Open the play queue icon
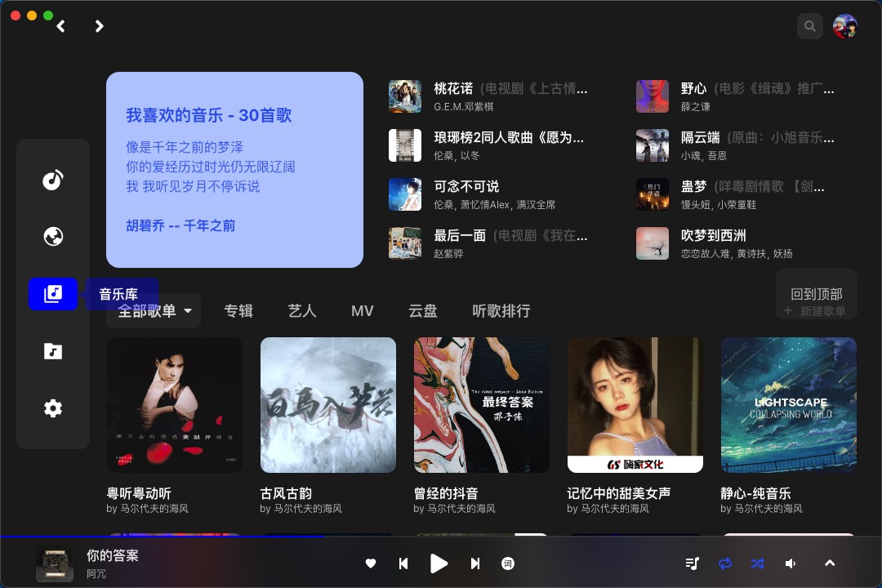The height and width of the screenshot is (588, 882). 692,563
